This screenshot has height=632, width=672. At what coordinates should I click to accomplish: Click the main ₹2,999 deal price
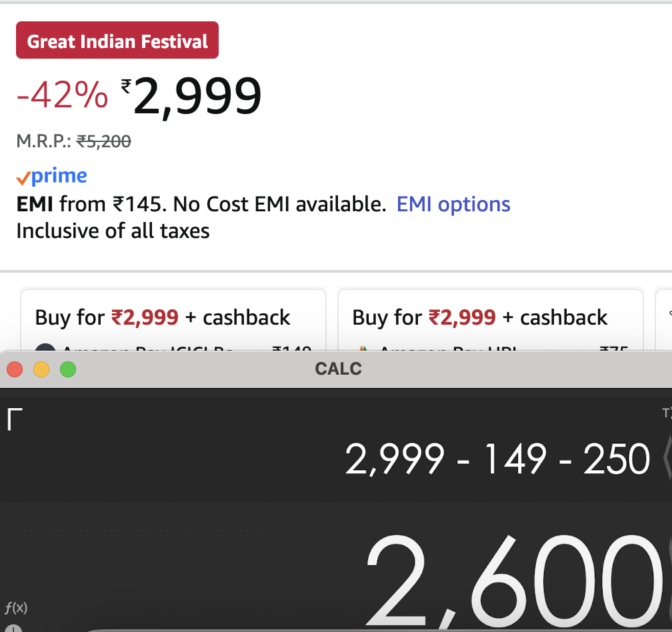pos(192,97)
